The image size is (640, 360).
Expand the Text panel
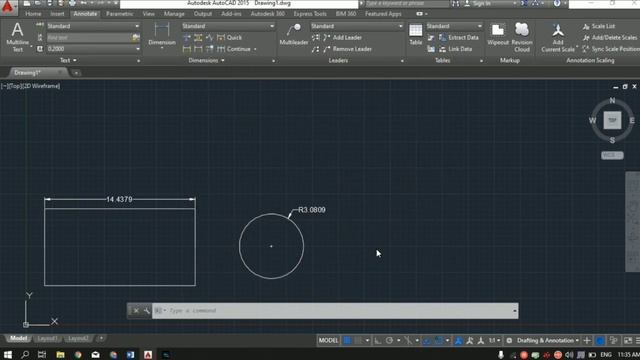68,60
